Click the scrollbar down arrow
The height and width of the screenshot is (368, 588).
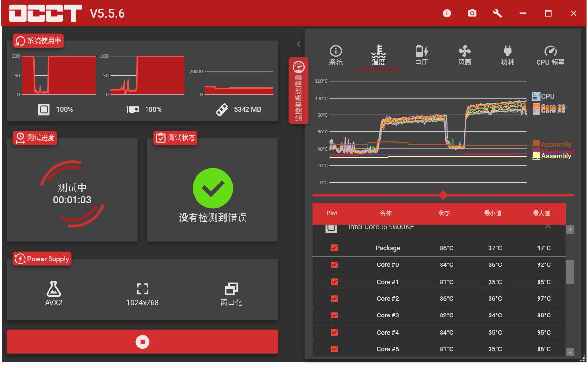tap(570, 352)
